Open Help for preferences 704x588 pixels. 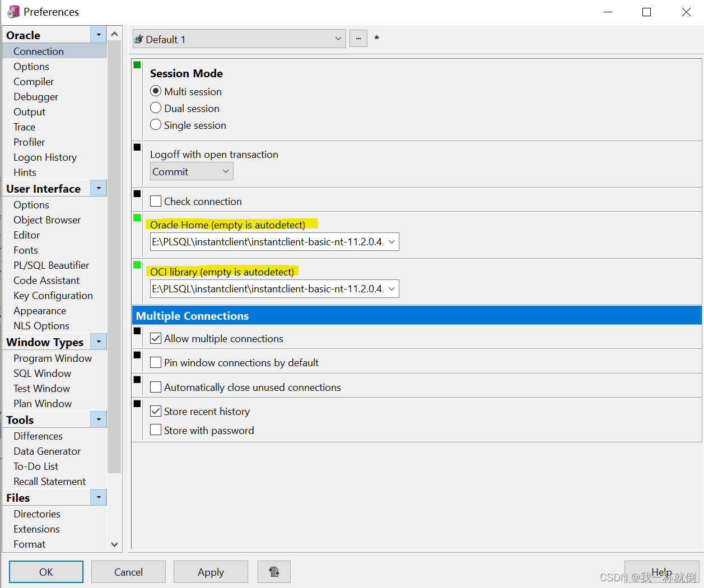coord(661,572)
